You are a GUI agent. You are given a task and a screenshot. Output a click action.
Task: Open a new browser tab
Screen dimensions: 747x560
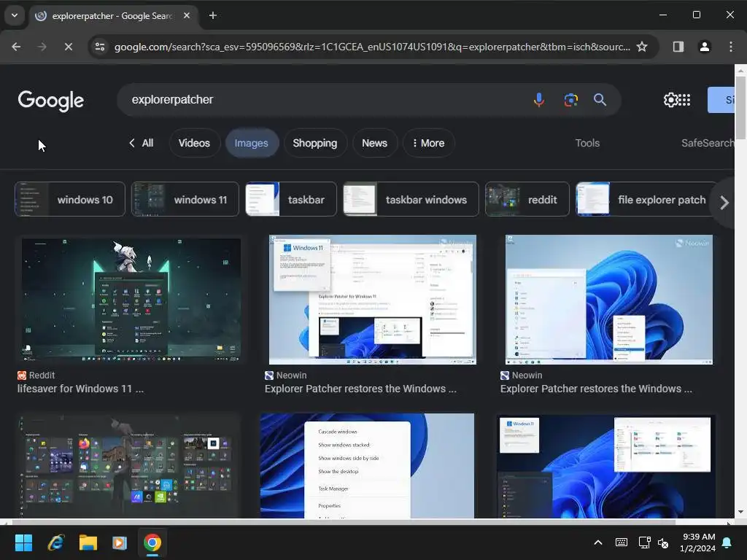213,16
